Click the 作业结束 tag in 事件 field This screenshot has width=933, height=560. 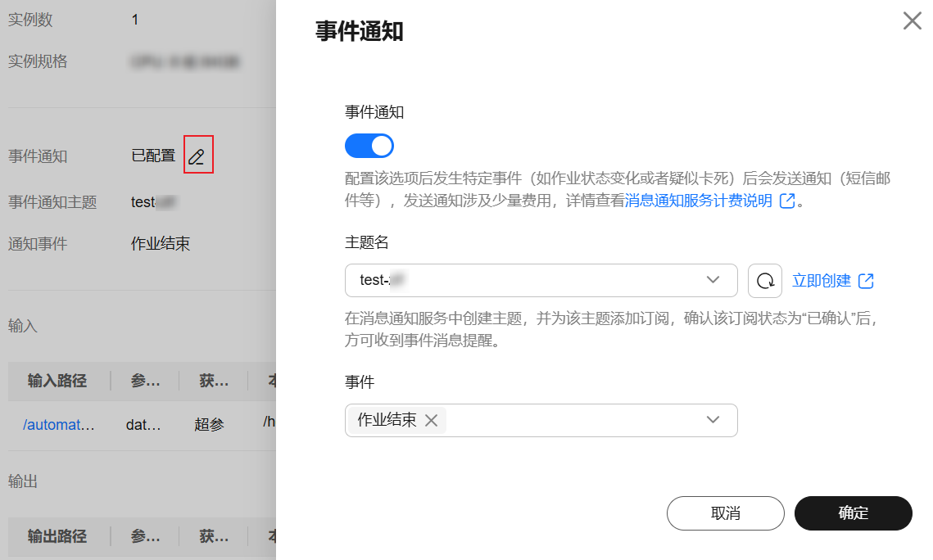(387, 420)
